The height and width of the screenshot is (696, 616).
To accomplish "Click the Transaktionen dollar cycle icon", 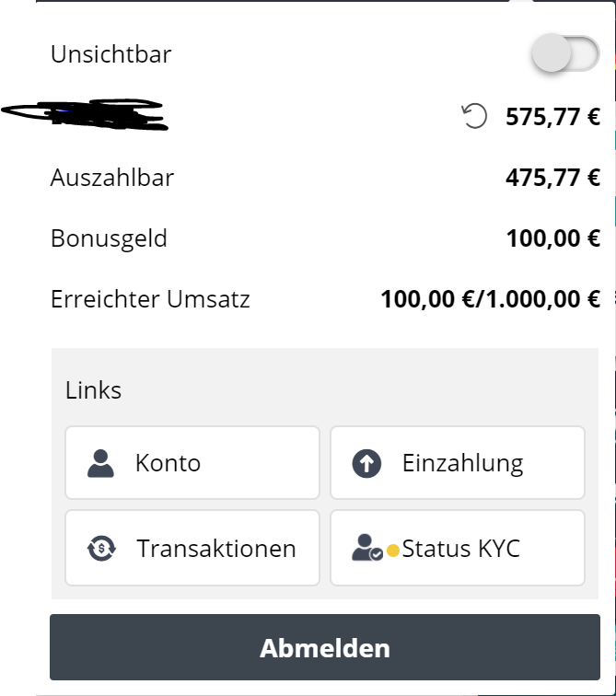I will (101, 548).
